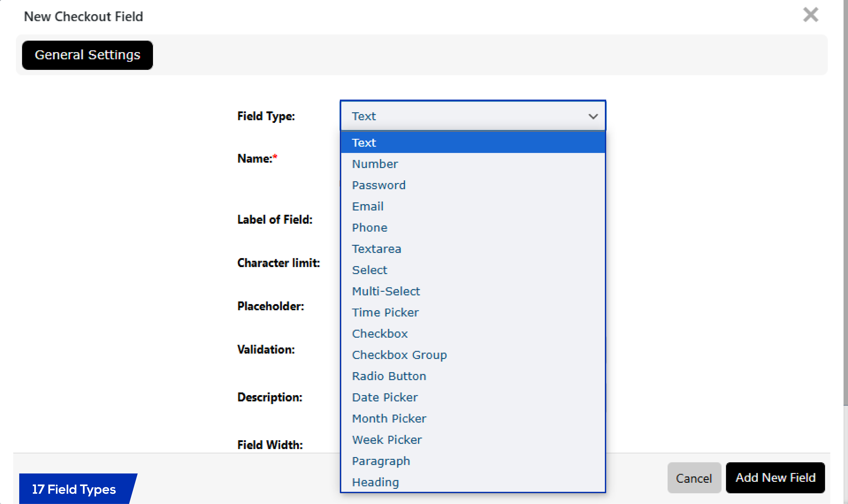Image resolution: width=848 pixels, height=504 pixels.
Task: Click the 'Name:' required label
Action: (x=257, y=159)
